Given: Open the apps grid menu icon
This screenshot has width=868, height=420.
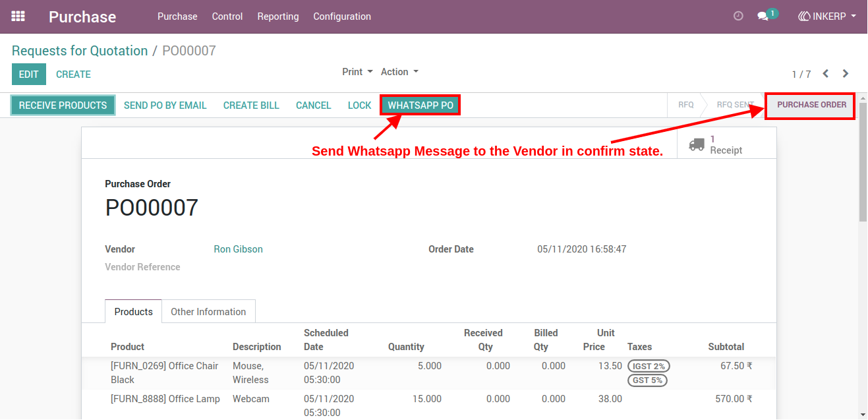Looking at the screenshot, I should [18, 16].
